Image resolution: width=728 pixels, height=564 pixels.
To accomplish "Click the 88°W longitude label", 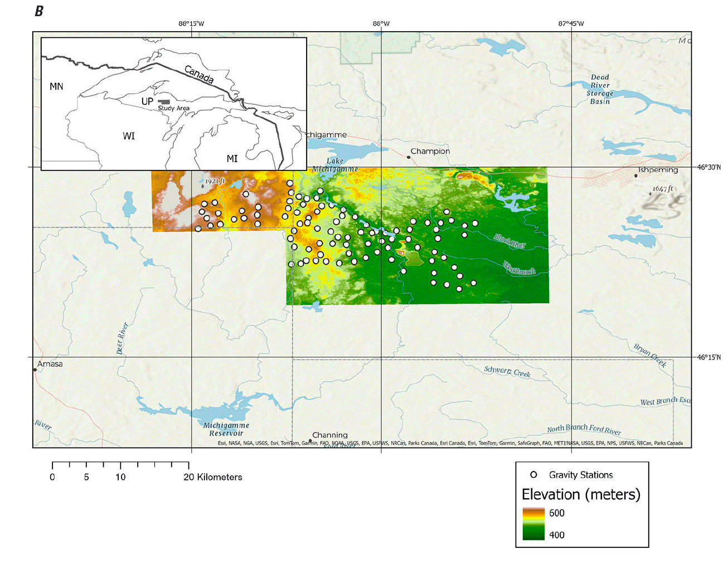I will [381, 23].
